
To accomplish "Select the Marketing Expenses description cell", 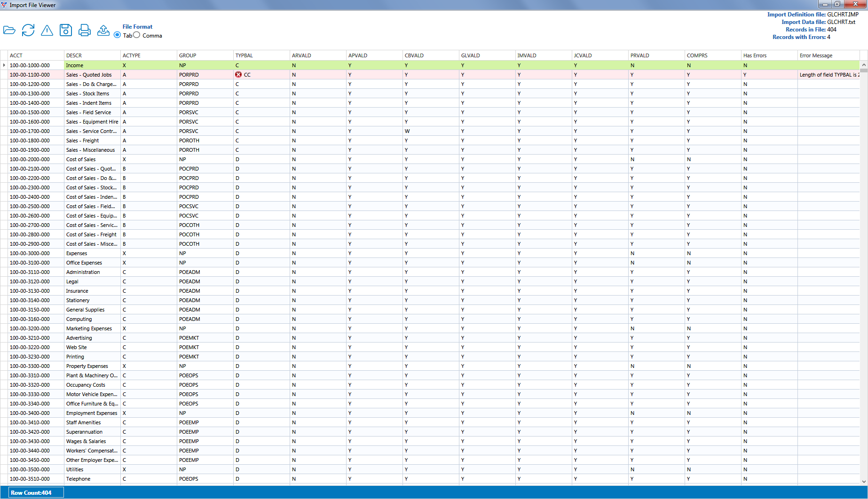I will click(92, 328).
